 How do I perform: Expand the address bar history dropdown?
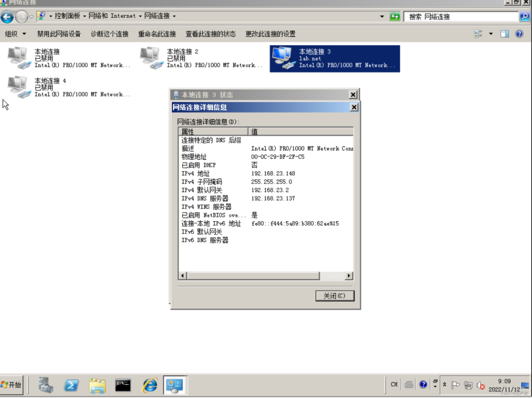(x=382, y=17)
